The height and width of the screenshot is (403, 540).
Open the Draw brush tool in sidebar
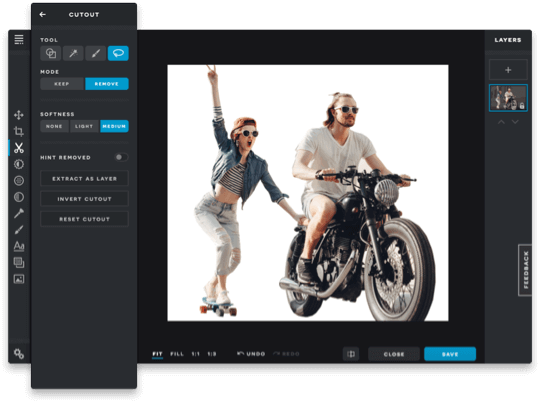pos(19,230)
